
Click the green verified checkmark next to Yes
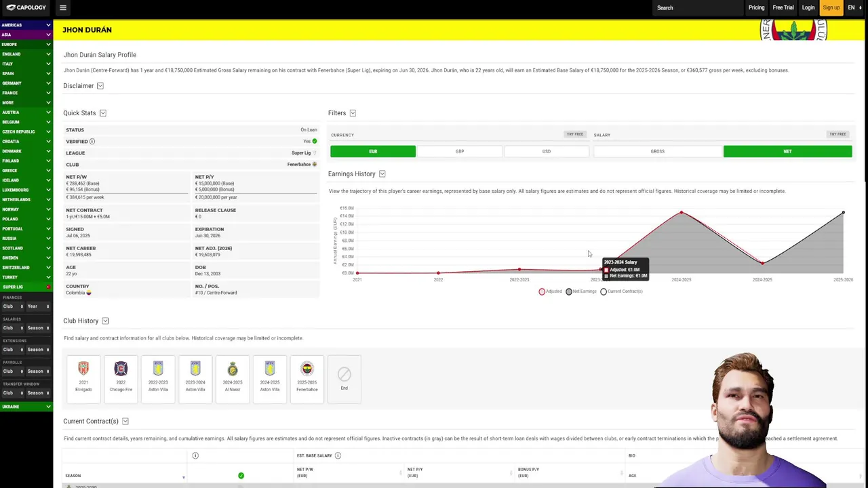(x=315, y=141)
